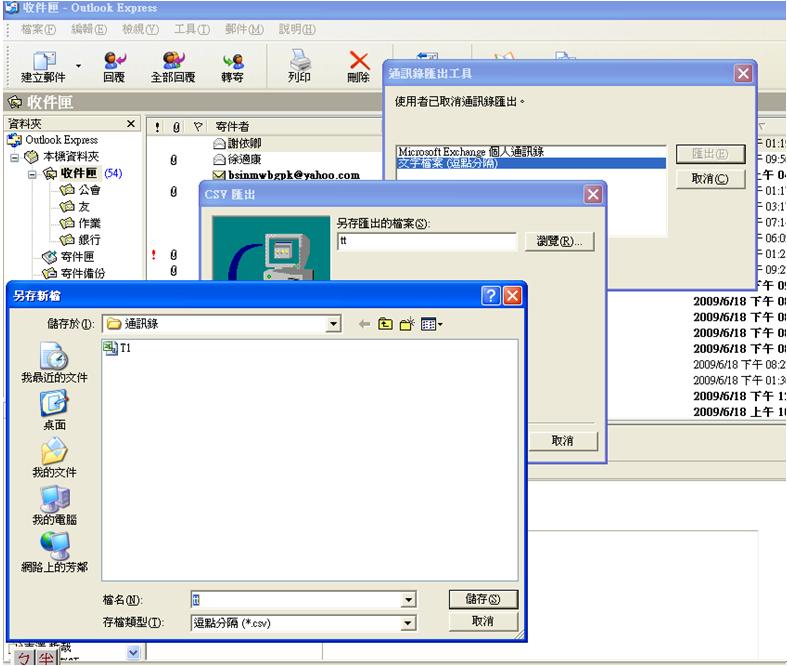The image size is (787, 666).
Task: Select the T1 file in list
Action: pyautogui.click(x=117, y=347)
